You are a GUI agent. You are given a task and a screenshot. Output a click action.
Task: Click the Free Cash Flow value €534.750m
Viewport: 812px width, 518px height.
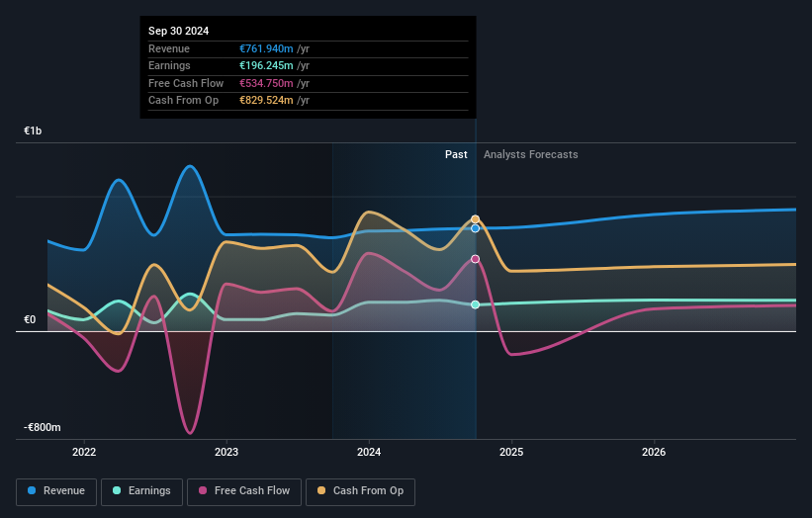pyautogui.click(x=266, y=83)
